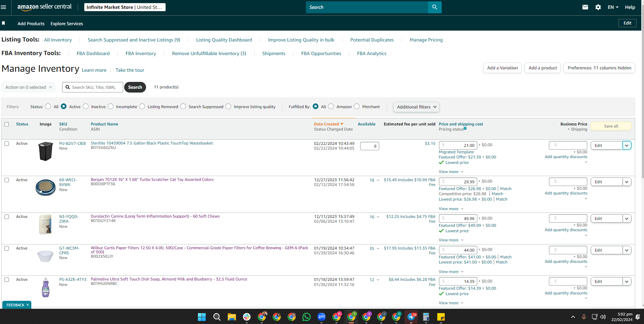
Task: Check the Bergan Turbo Scratcher row checkbox
Action: click(7, 180)
